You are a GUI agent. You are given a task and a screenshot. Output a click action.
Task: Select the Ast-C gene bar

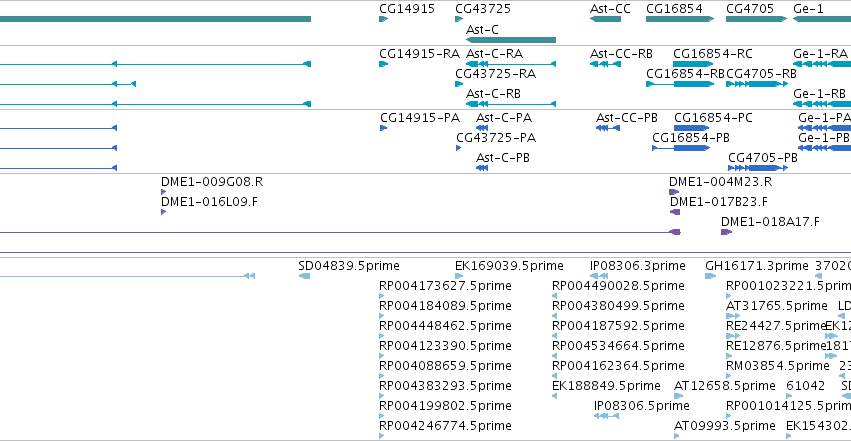coord(511,40)
